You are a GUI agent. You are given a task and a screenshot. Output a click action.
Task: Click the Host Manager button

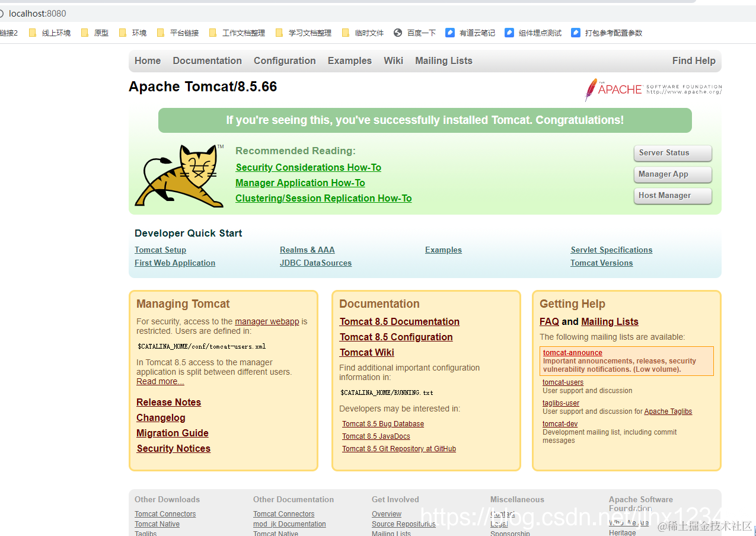[672, 196]
